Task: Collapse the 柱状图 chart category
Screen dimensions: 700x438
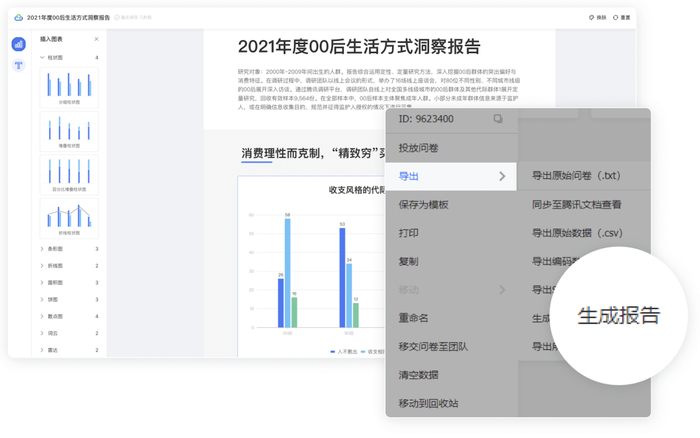Action: coord(42,58)
